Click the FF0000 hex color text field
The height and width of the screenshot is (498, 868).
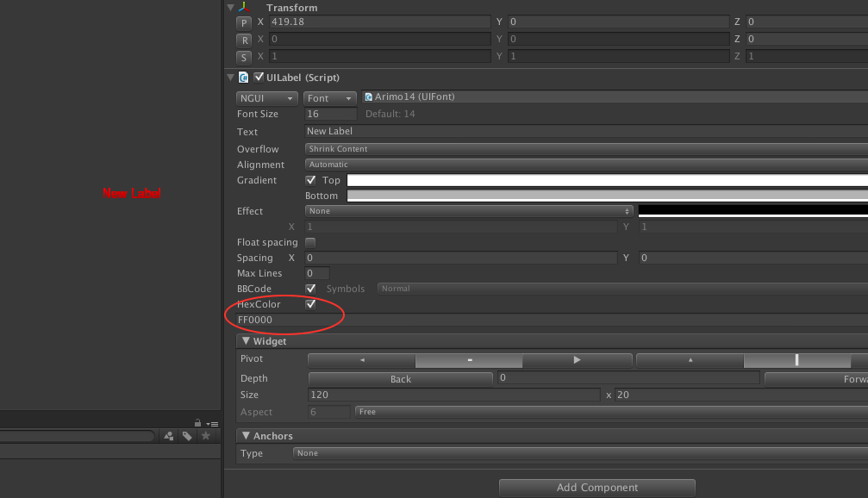552,320
